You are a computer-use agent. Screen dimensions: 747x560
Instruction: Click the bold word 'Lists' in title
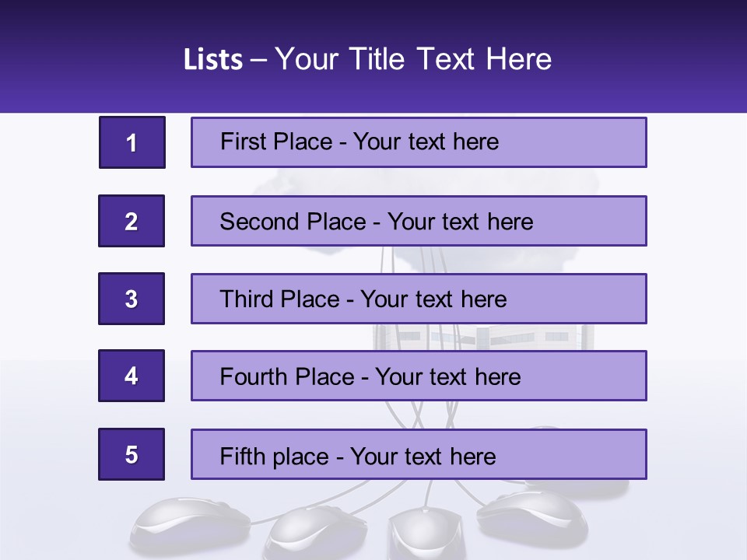tap(213, 60)
